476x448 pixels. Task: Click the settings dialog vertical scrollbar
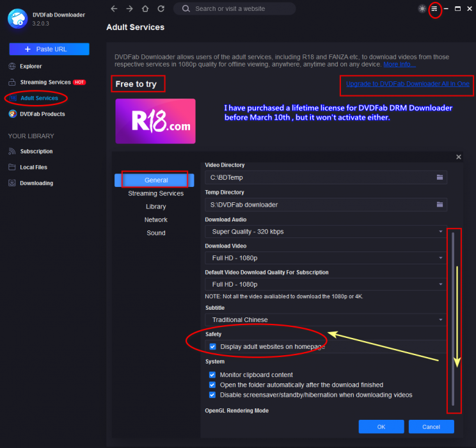click(453, 319)
